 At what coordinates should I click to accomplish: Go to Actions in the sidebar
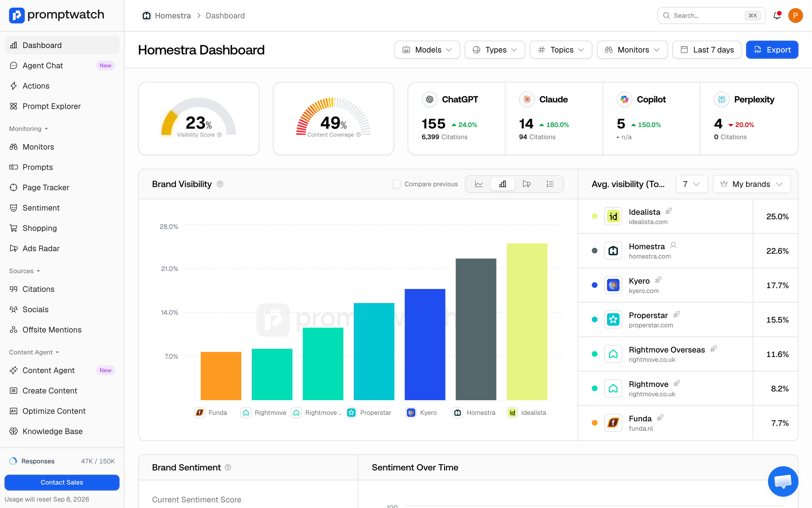coord(62,86)
